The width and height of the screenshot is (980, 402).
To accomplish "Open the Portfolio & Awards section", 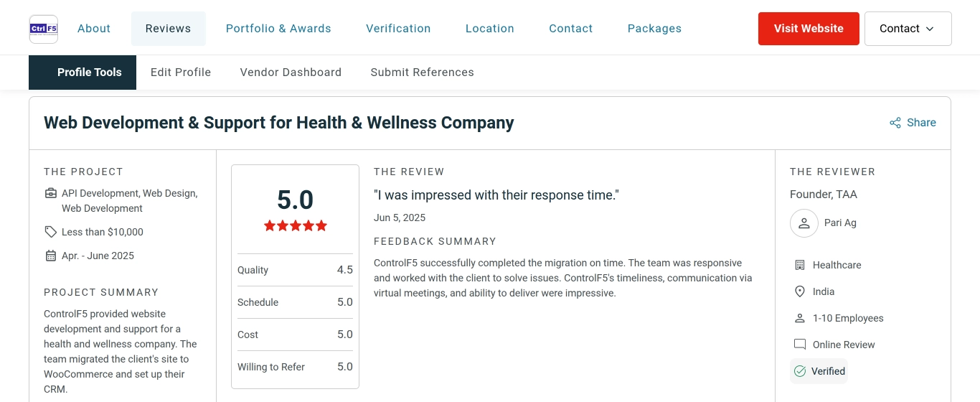I will pyautogui.click(x=278, y=29).
